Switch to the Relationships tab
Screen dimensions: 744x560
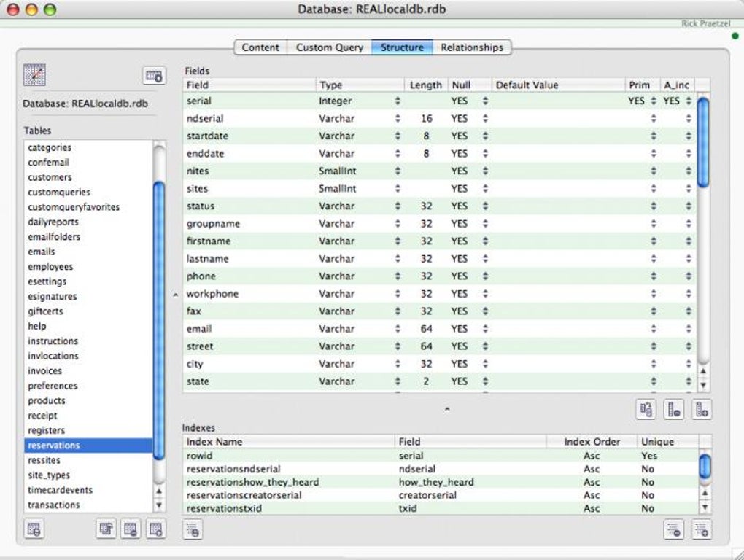tap(472, 47)
